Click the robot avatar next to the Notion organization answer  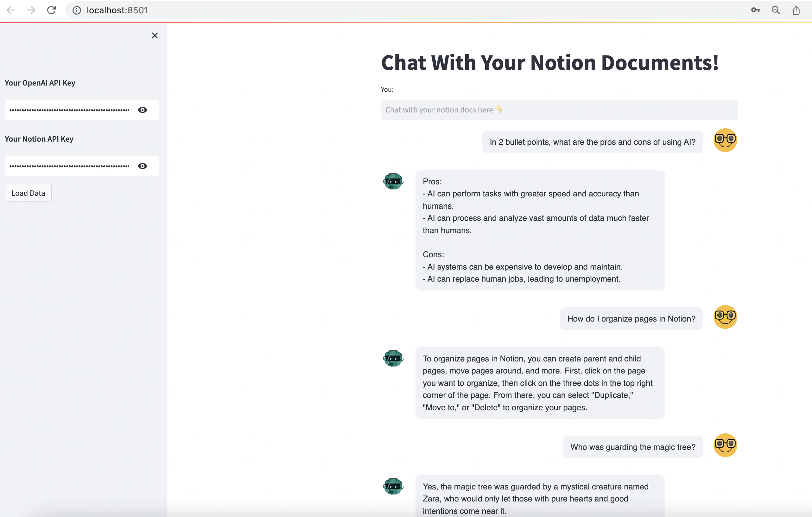[393, 358]
